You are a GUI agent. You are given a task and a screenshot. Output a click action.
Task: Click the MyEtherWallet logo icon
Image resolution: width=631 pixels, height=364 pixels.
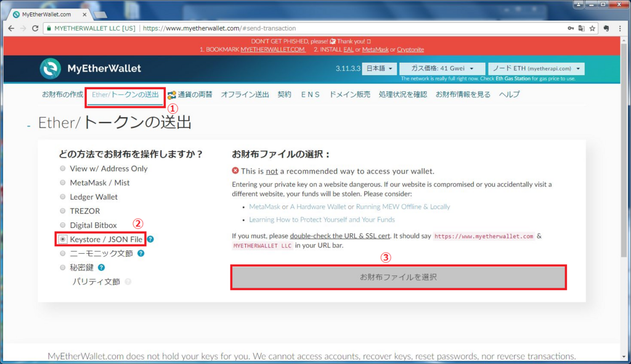51,68
